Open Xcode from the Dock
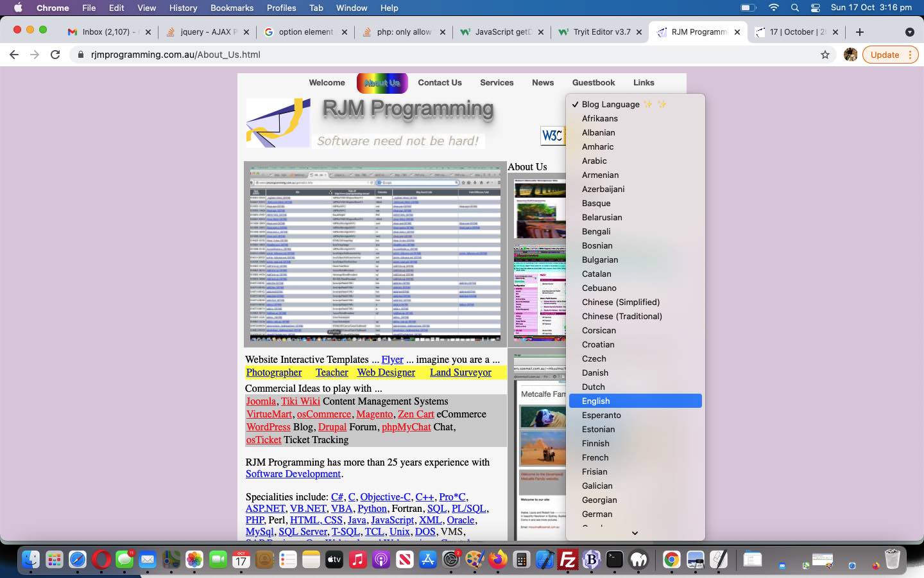 click(x=545, y=560)
